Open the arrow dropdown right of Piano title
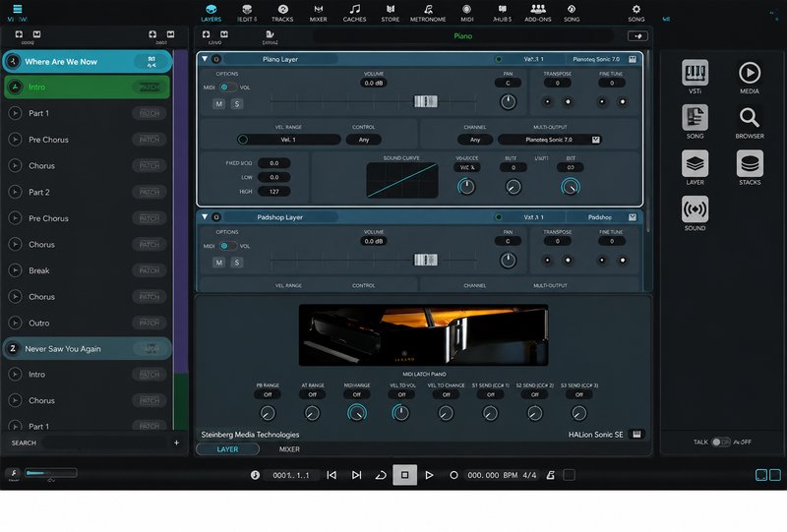The image size is (787, 532). coord(637,36)
